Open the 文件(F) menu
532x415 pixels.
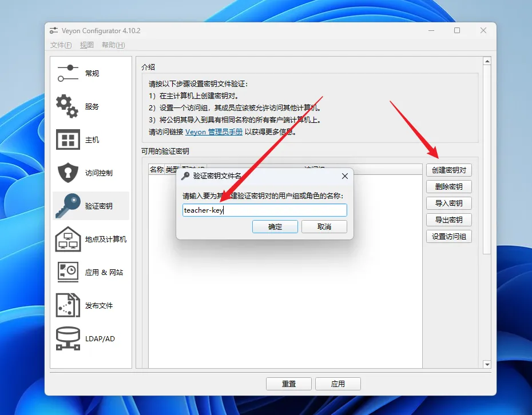click(61, 45)
